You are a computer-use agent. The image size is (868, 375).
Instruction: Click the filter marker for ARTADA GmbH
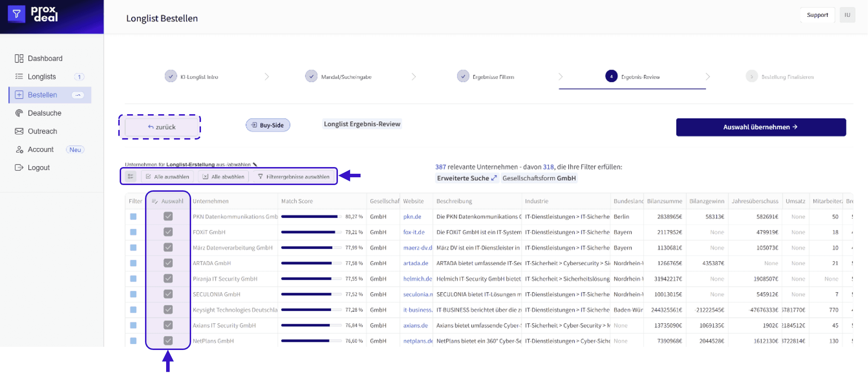[x=133, y=263]
